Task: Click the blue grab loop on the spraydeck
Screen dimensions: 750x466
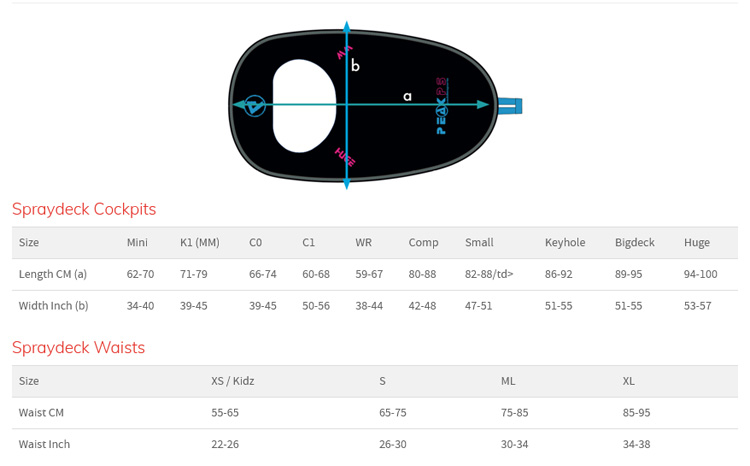Action: (x=510, y=105)
